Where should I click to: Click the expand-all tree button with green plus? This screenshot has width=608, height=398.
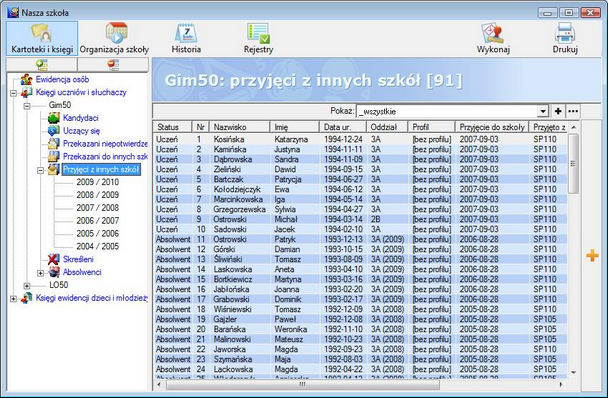tap(42, 65)
